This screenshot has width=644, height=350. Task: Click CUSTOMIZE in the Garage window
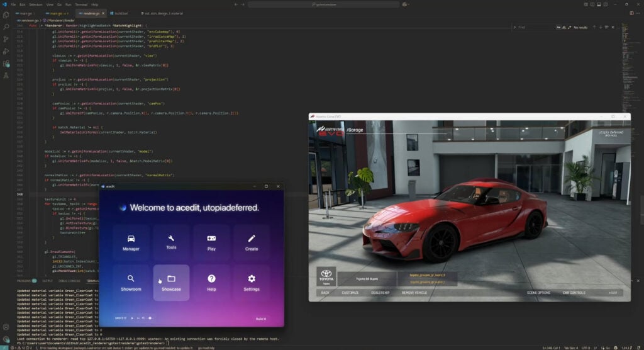click(350, 293)
